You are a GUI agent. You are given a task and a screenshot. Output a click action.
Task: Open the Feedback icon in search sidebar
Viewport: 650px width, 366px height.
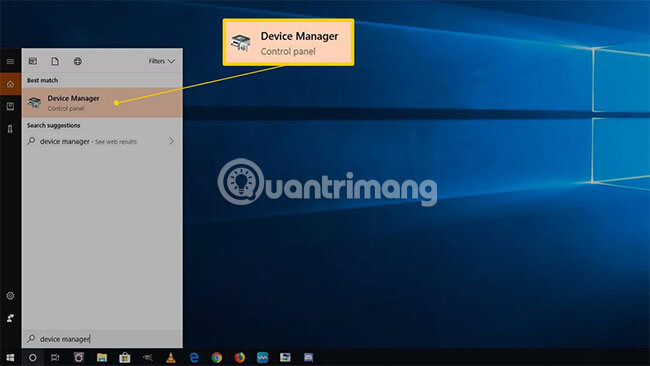[x=10, y=318]
